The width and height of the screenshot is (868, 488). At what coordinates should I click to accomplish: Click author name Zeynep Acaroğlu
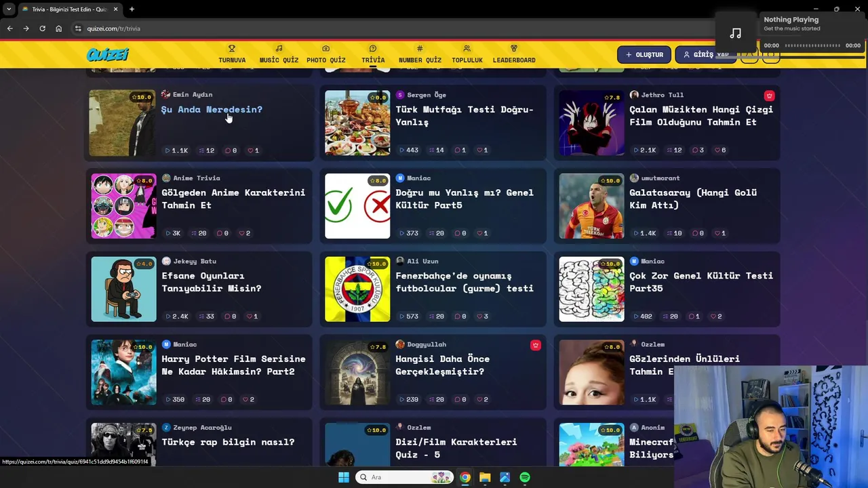click(202, 428)
